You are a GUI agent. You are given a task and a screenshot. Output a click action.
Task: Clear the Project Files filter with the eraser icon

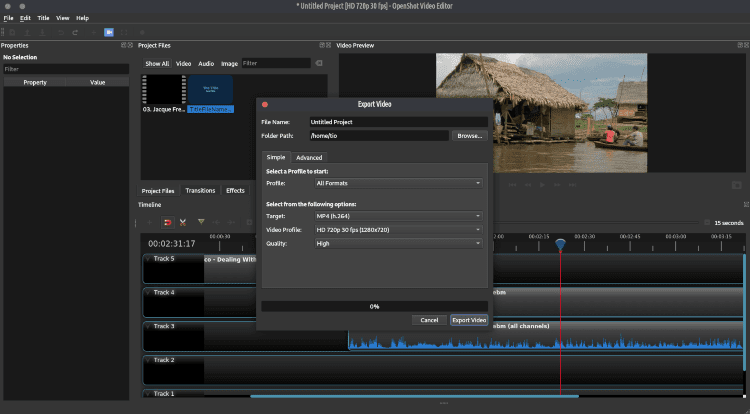(319, 63)
